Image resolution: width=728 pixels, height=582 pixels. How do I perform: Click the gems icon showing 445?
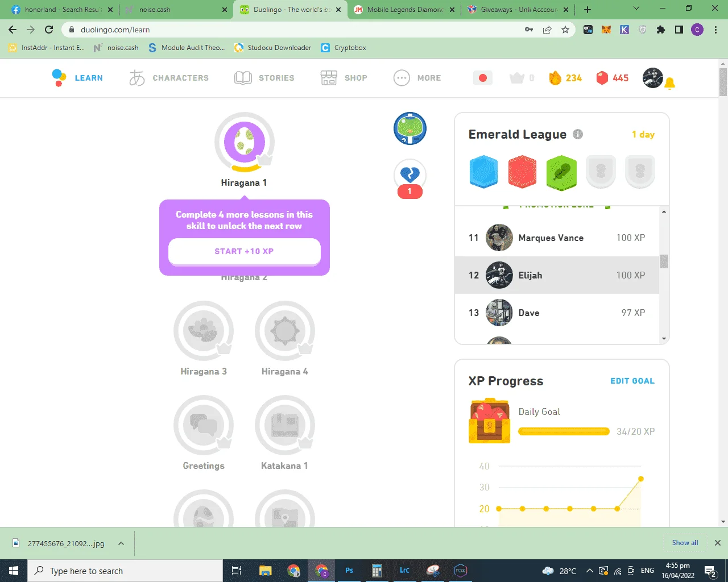coord(602,78)
